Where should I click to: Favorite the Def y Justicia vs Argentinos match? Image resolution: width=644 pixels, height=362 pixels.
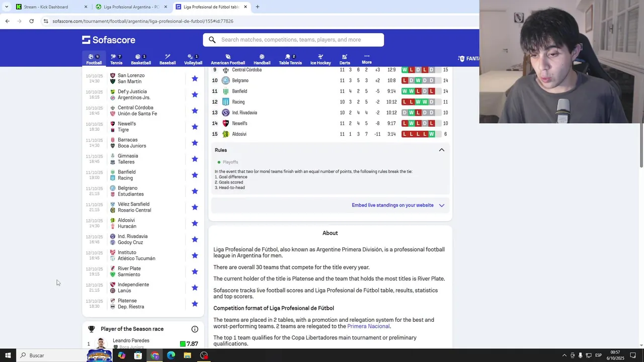point(195,95)
